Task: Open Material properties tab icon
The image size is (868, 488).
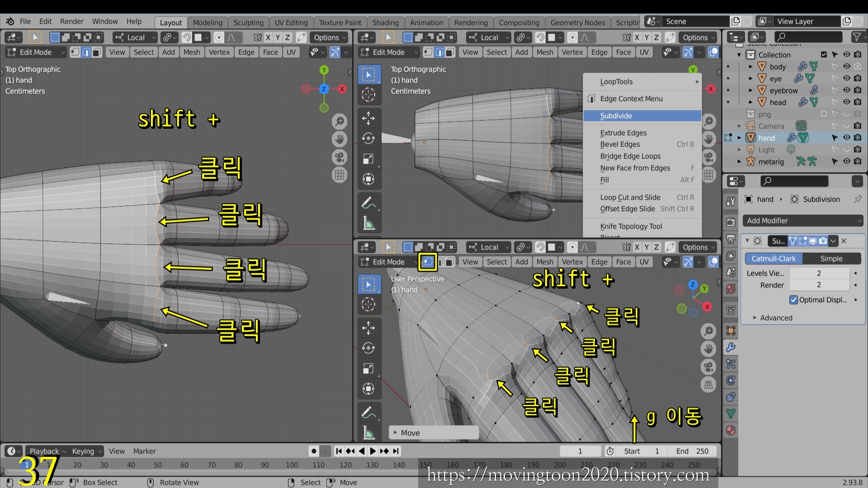Action: 731,430
